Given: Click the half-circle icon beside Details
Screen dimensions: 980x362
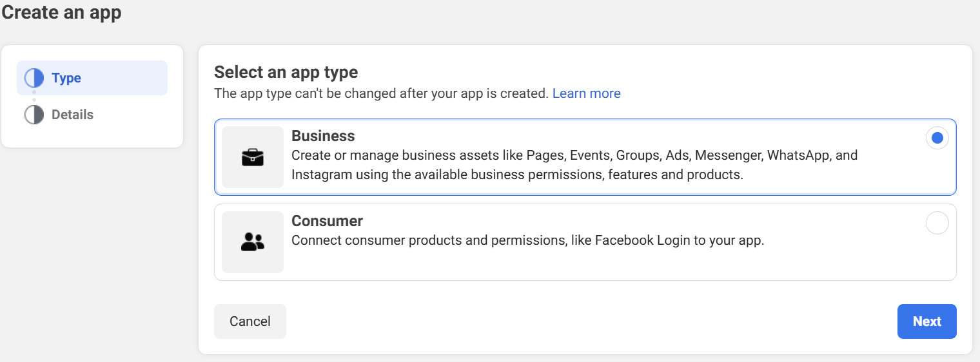Looking at the screenshot, I should click(x=34, y=115).
